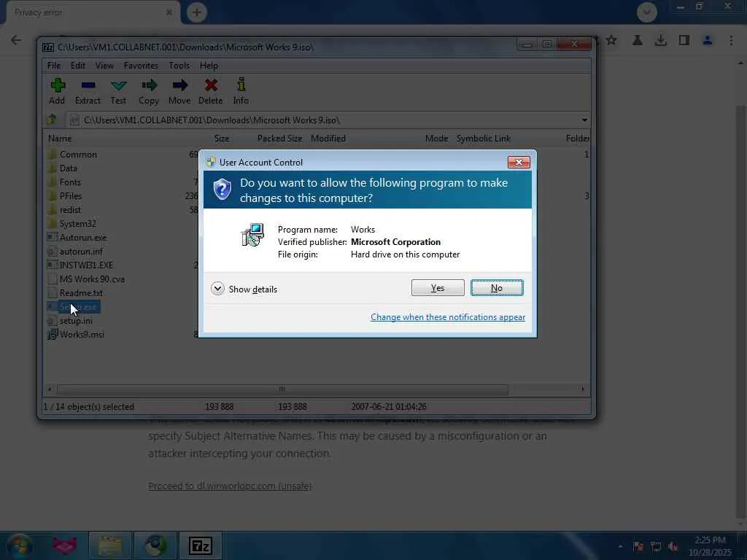This screenshot has height=560, width=747.
Task: Open the browser downloads icon
Action: [x=660, y=41]
